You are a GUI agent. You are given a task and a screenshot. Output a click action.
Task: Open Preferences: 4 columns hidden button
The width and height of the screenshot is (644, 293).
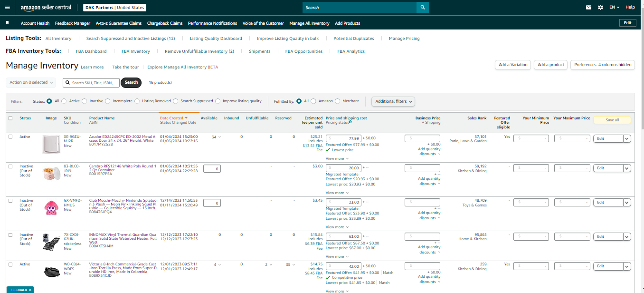pyautogui.click(x=603, y=65)
